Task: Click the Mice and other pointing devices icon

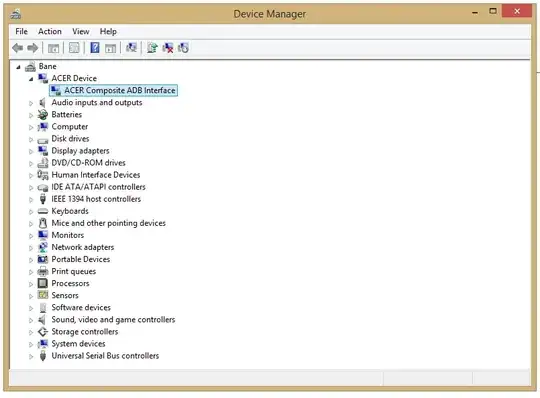Action: pyautogui.click(x=43, y=223)
